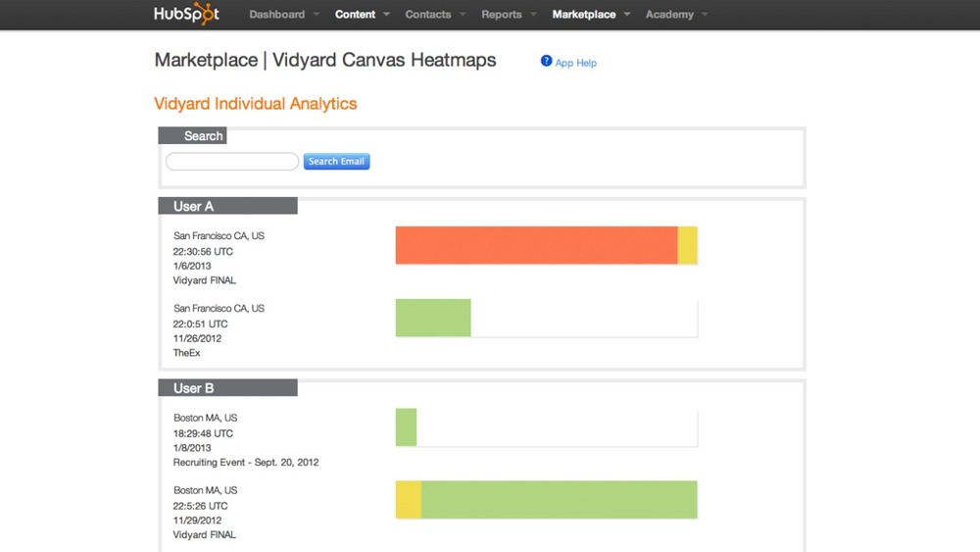The height and width of the screenshot is (552, 980).
Task: Select the User B section header
Action: click(227, 387)
